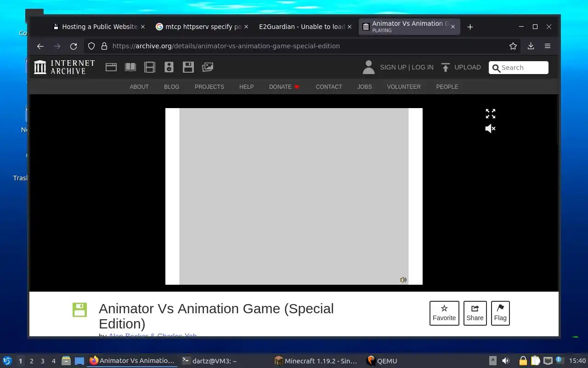Open the PROJECTS menu link
The width and height of the screenshot is (588, 368).
pos(209,87)
